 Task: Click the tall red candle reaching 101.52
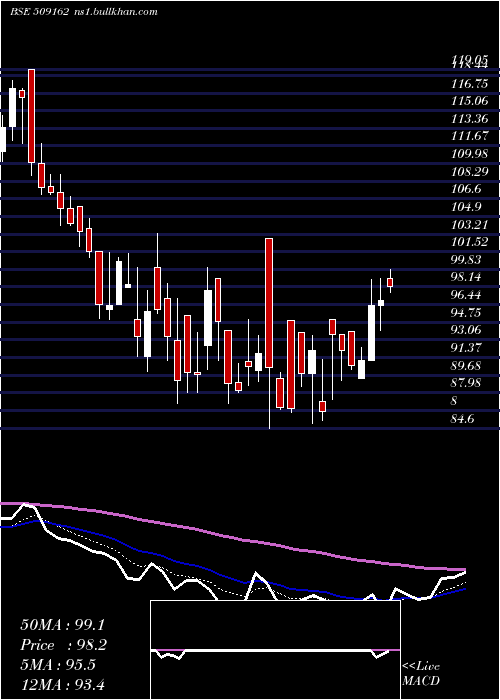click(x=269, y=303)
